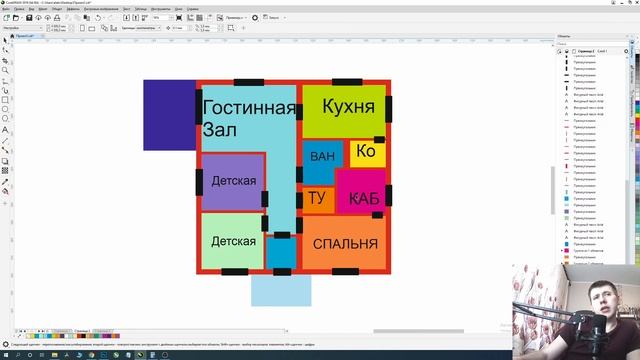Open the Options gear in the toolbar

click(x=255, y=18)
